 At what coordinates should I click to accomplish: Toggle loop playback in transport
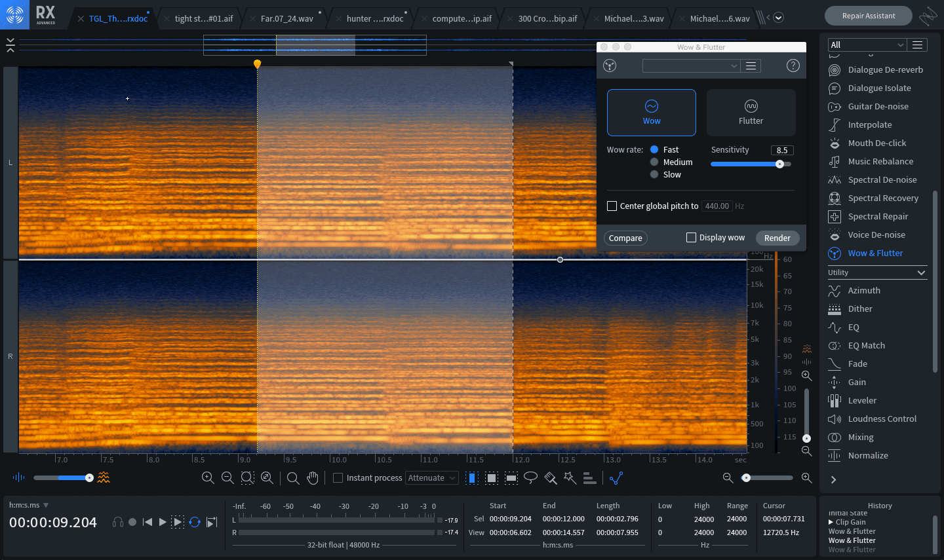[x=195, y=522]
